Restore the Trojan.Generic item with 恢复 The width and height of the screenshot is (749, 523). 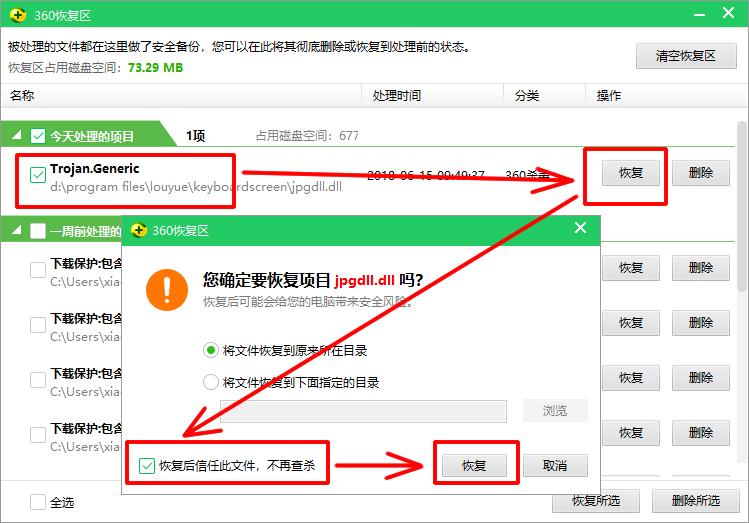pyautogui.click(x=631, y=172)
